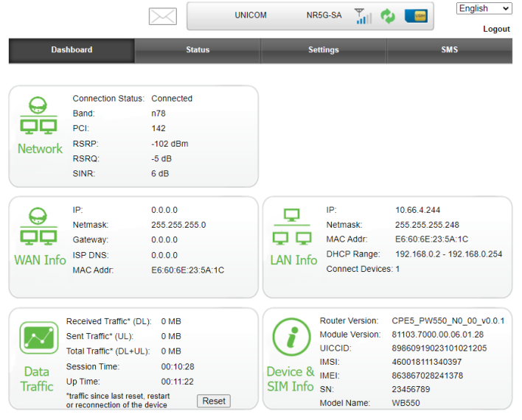This screenshot has width=522, height=420.
Task: Open the Settings tab
Action: pos(324,50)
